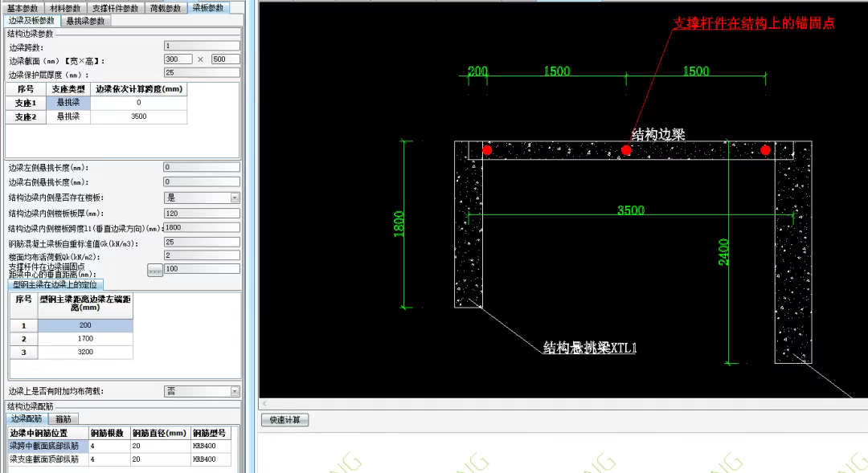
Task: Click the 快速计算 button
Action: click(285, 420)
